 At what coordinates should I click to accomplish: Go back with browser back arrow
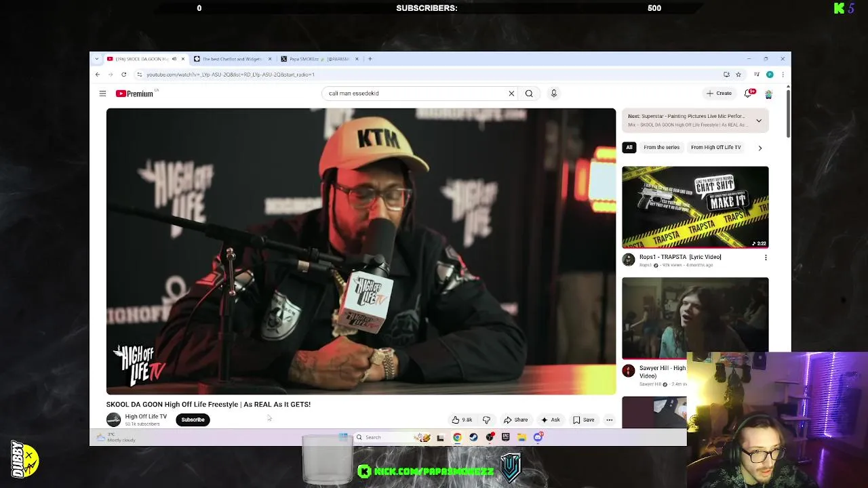coord(98,75)
